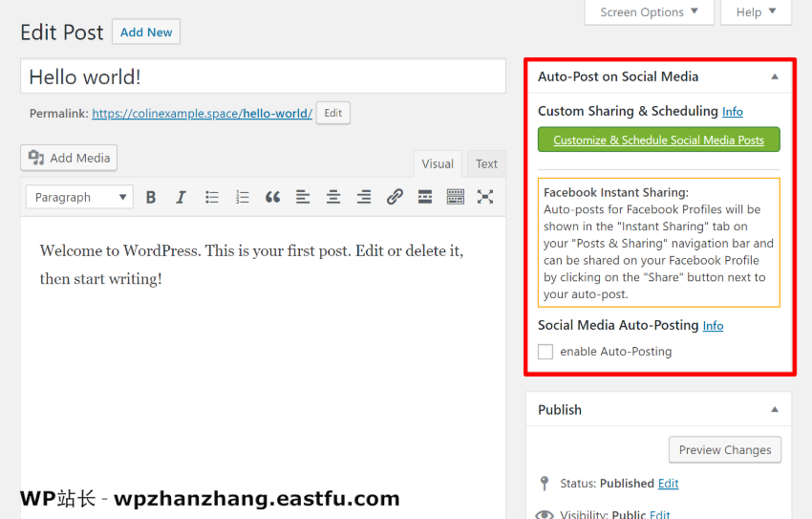Click the Add New post button
The height and width of the screenshot is (519, 812).
pyautogui.click(x=146, y=32)
